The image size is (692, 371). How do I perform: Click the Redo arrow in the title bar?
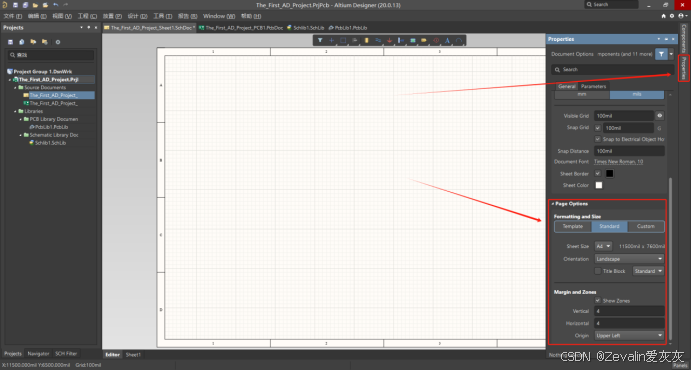[x=66, y=5]
